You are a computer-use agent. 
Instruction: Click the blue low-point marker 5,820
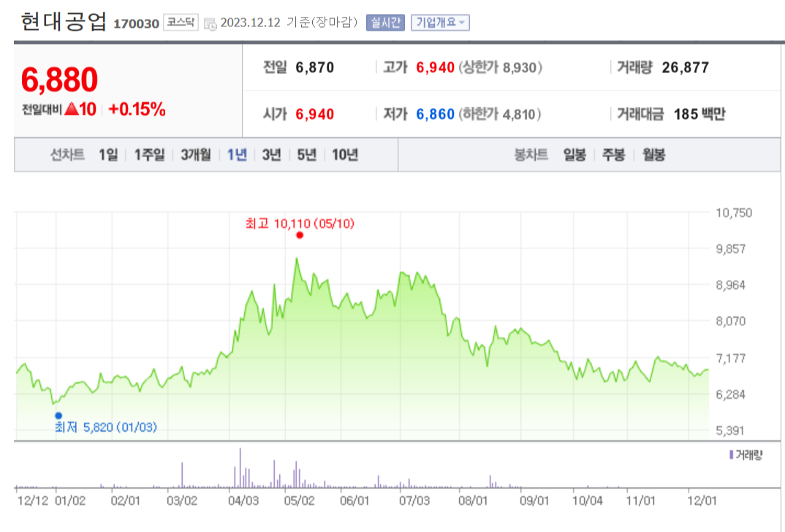pos(58,415)
